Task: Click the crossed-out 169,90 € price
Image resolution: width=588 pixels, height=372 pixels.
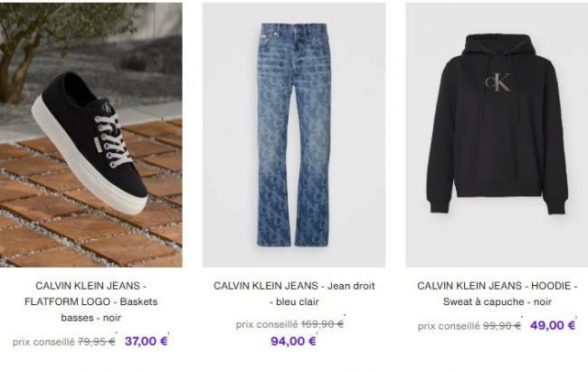Action: pyautogui.click(x=322, y=324)
